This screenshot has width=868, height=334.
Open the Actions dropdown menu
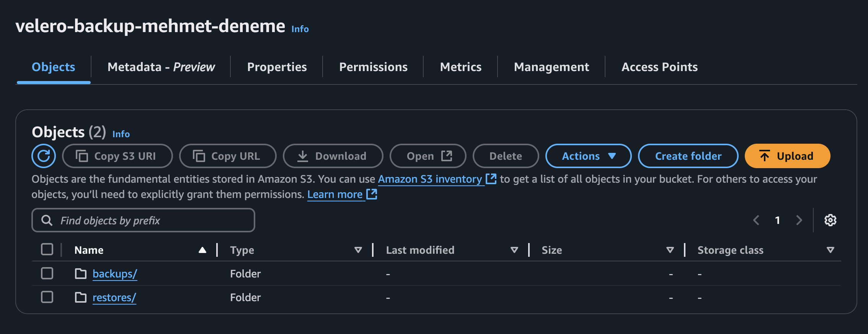point(588,156)
